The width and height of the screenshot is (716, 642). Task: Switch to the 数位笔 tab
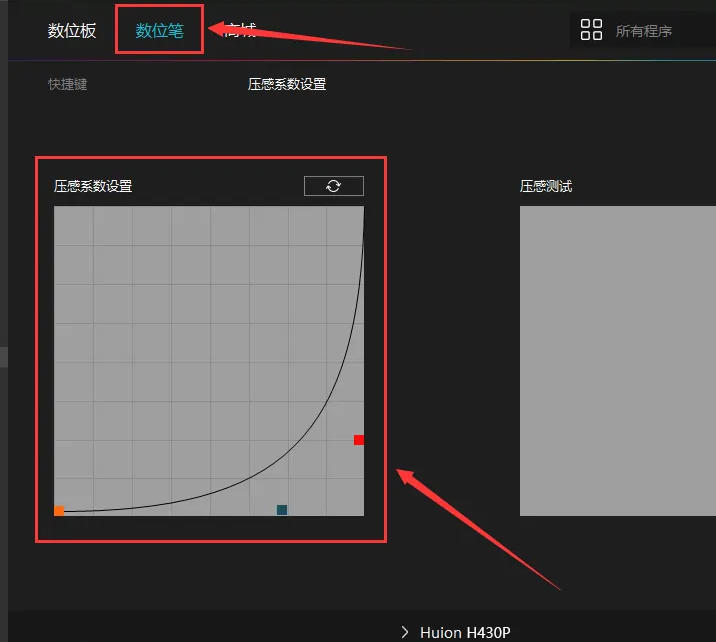[x=160, y=30]
